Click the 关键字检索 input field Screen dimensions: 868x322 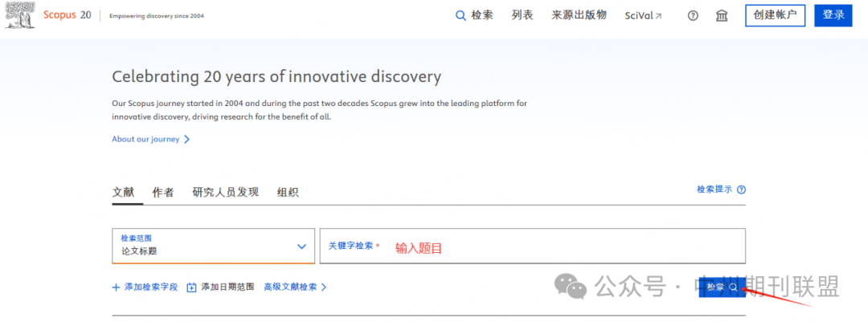point(533,246)
